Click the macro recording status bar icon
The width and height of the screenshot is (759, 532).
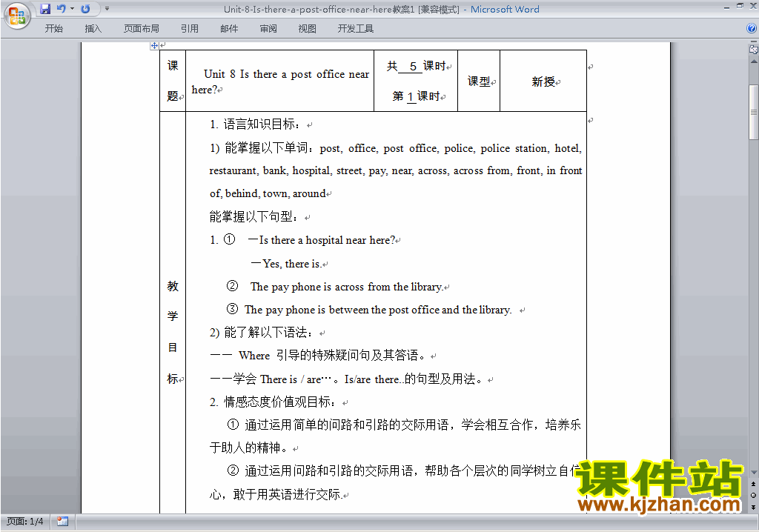pos(62,522)
